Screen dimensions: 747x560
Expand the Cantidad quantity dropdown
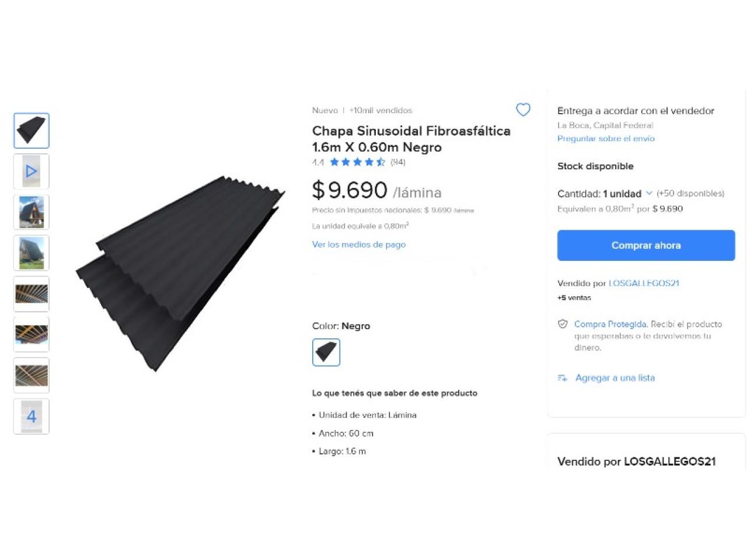coord(649,193)
